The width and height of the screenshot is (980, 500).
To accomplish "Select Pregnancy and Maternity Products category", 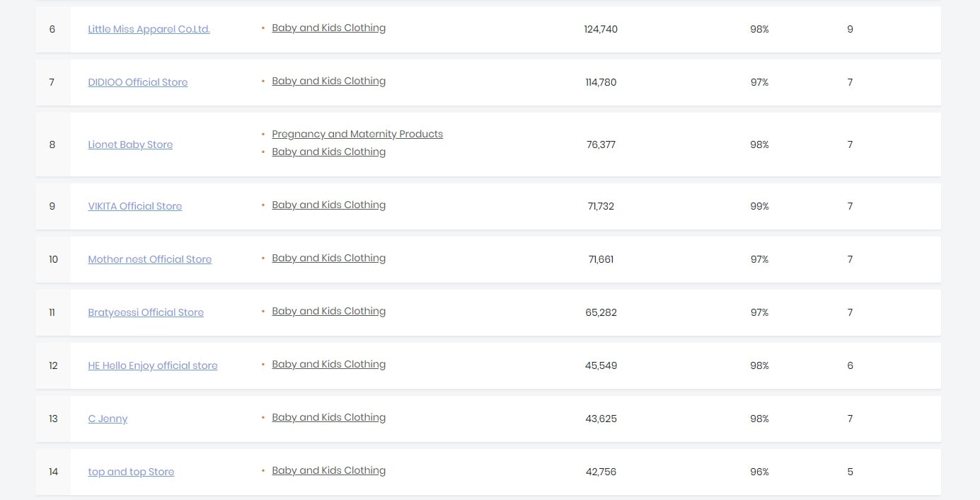I will (357, 134).
